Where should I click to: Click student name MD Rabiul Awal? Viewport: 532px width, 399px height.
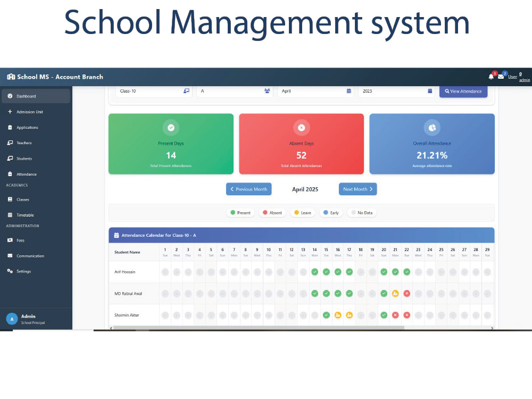pyautogui.click(x=128, y=294)
